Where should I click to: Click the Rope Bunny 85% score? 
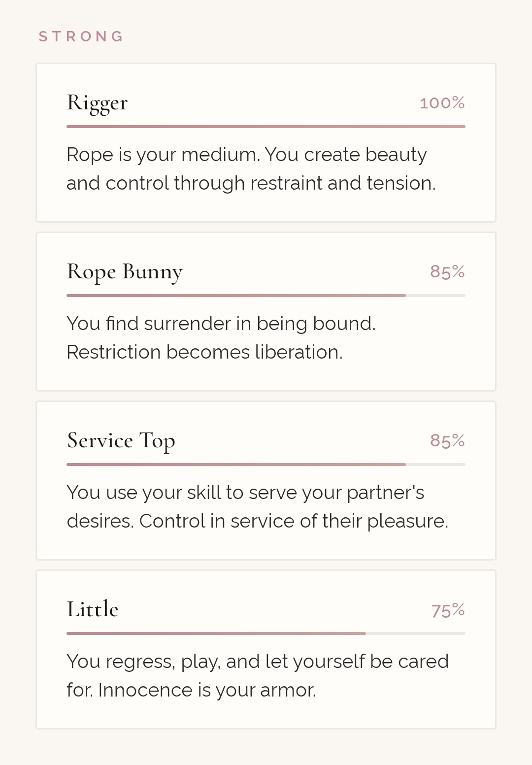click(x=447, y=272)
